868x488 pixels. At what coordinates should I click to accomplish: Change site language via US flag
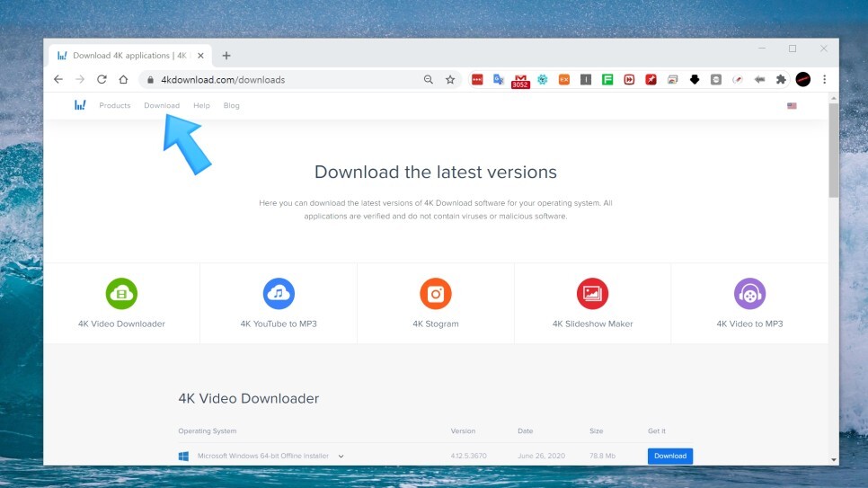pos(793,105)
